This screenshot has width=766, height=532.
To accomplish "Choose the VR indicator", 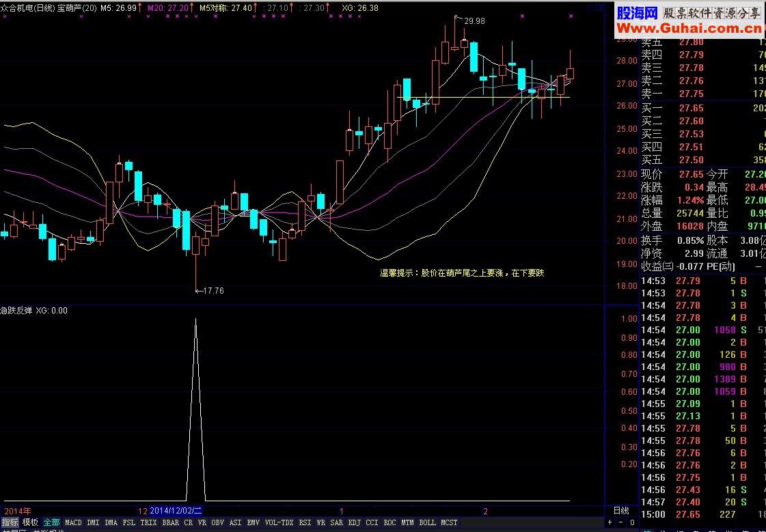I will [x=202, y=522].
